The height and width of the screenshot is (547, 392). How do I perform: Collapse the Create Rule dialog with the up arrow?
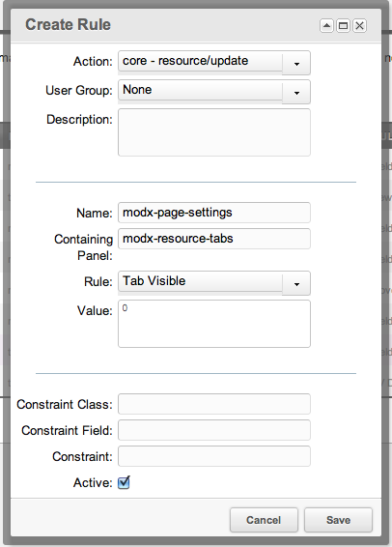(326, 25)
